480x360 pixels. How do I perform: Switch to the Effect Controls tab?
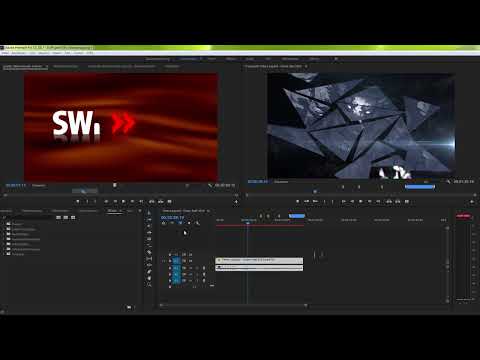coord(65,66)
